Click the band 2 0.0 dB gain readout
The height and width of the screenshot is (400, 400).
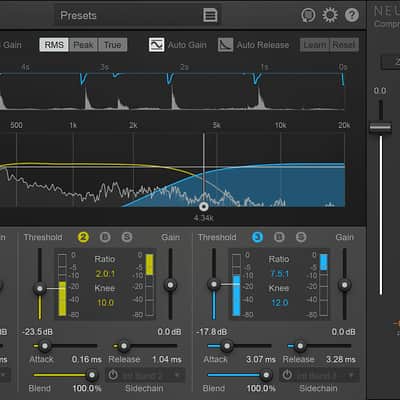point(169,332)
